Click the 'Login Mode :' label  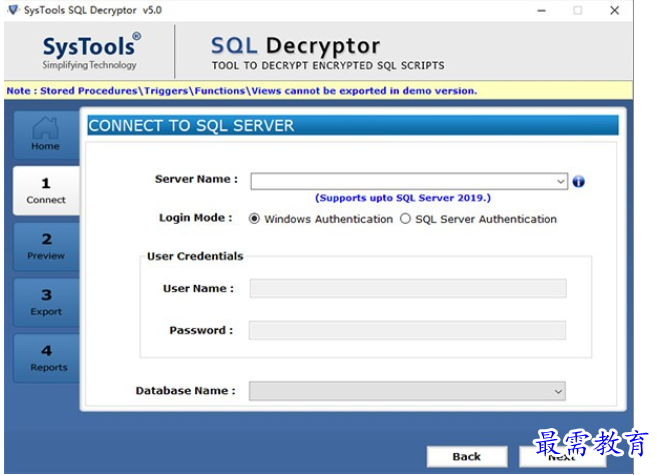(x=195, y=218)
